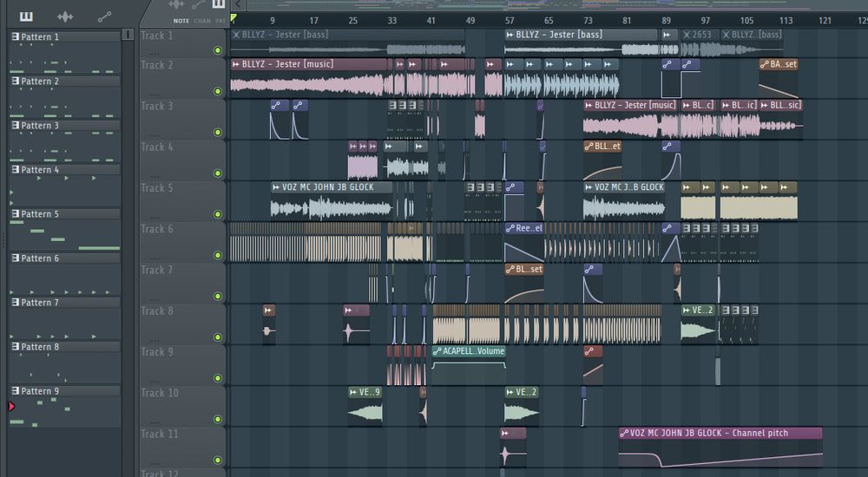Viewport: 868px width, 477px height.
Task: Click the Pattern 1 icon in picker
Action: coord(16,36)
